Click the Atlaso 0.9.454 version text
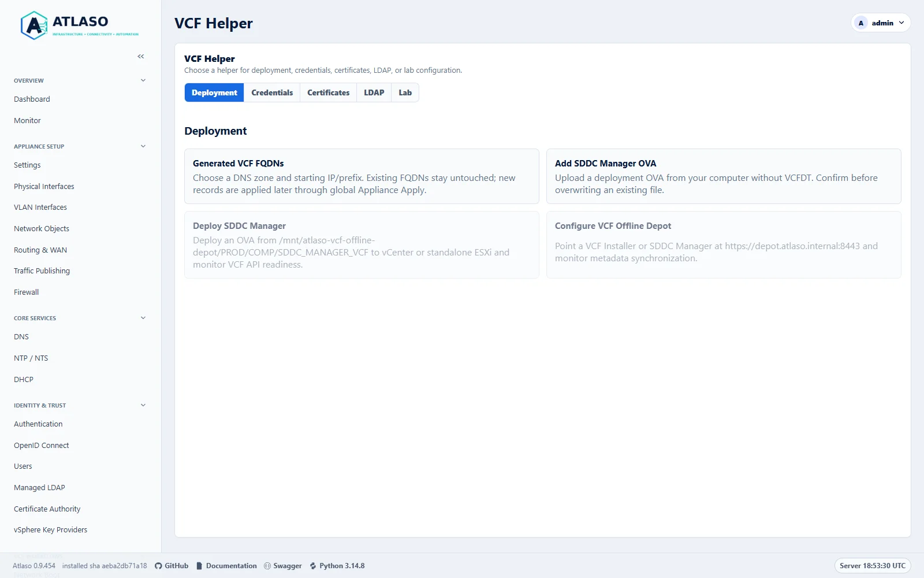Image resolution: width=924 pixels, height=578 pixels. coord(34,566)
